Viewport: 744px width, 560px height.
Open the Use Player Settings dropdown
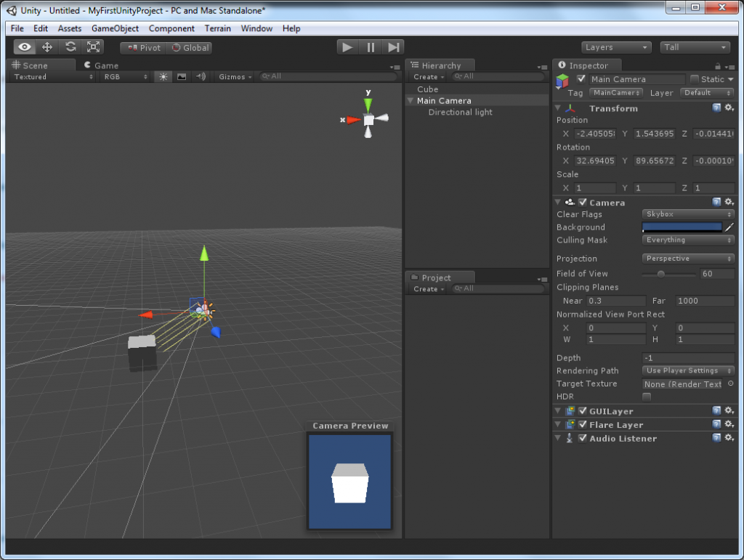688,371
